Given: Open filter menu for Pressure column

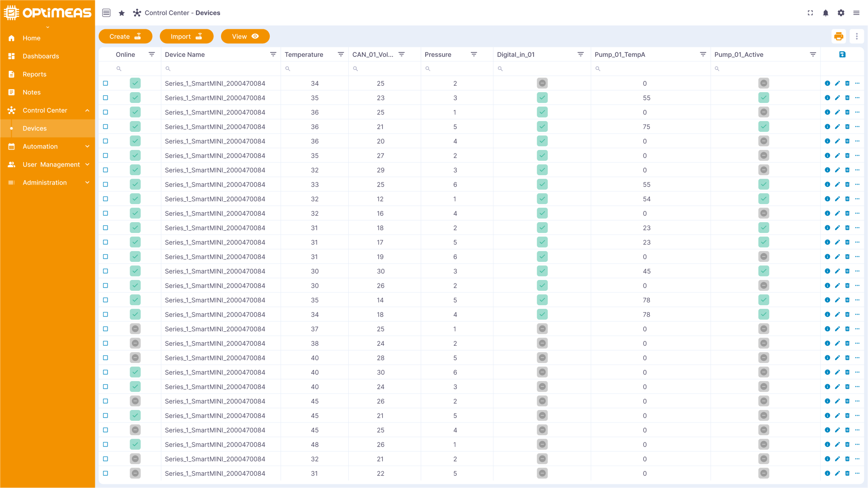Looking at the screenshot, I should point(474,55).
